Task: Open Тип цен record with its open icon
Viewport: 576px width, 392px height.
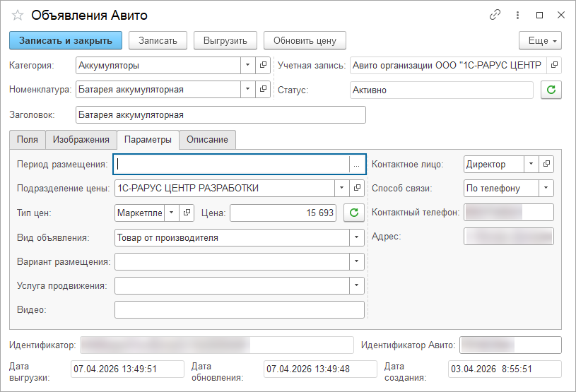Action: pos(187,213)
